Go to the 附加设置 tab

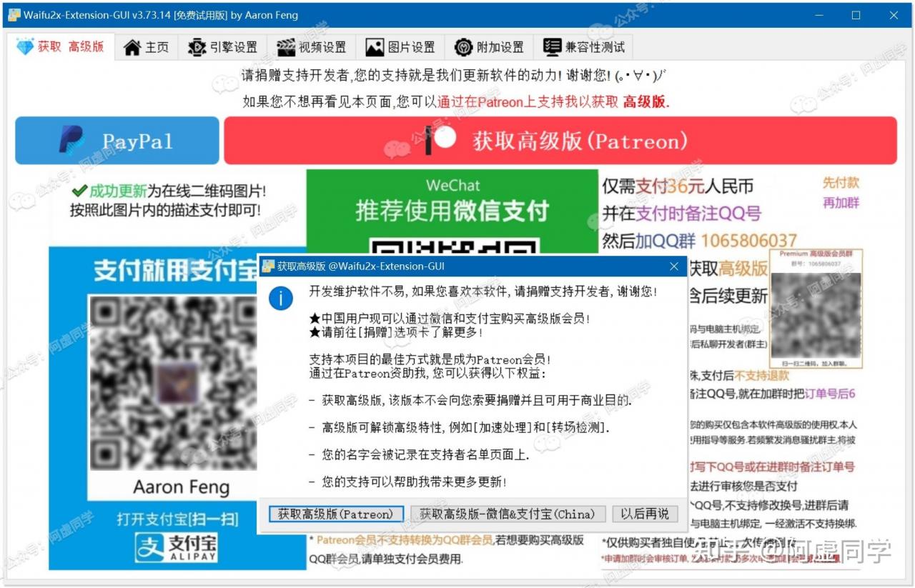click(x=489, y=48)
